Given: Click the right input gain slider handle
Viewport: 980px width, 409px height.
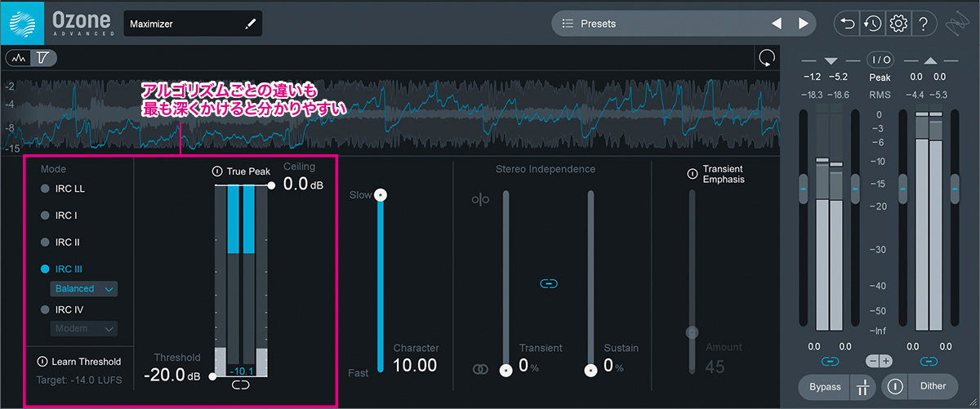Looking at the screenshot, I should (855, 189).
